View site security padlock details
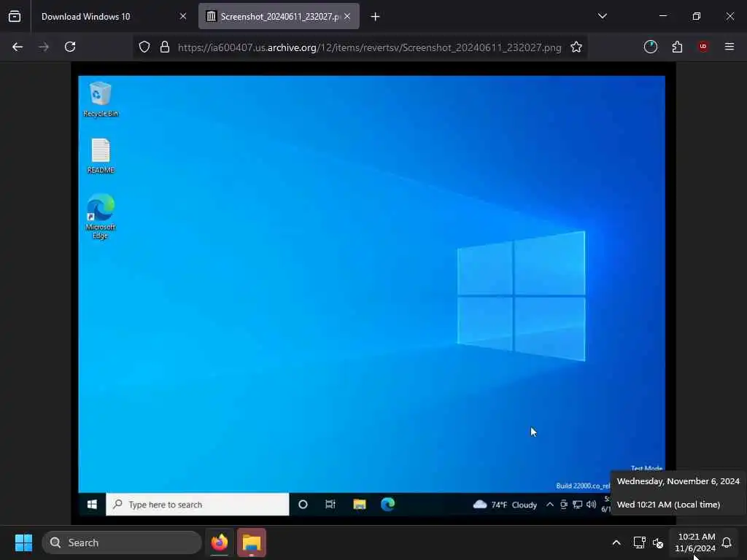The image size is (747, 560). pos(165,47)
